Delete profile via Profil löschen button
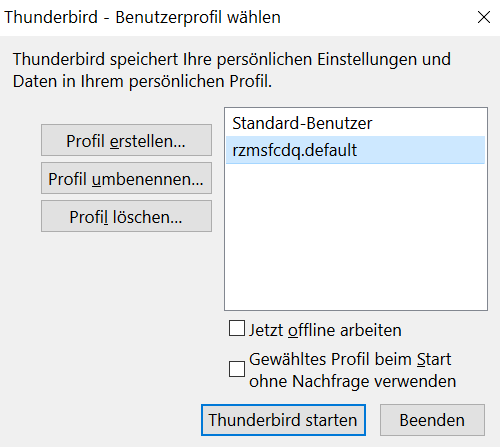This screenshot has width=500, height=447. (126, 216)
